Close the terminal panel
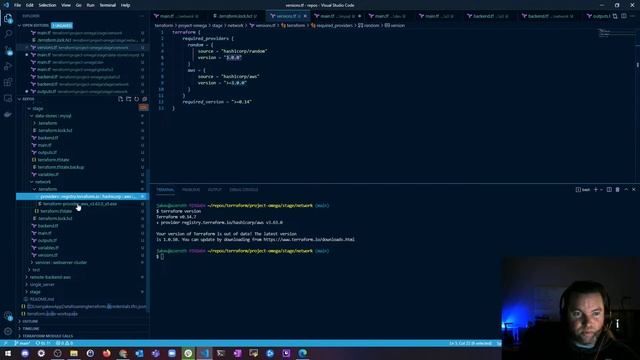Viewport: 640px width, 360px height. pyautogui.click(x=634, y=190)
